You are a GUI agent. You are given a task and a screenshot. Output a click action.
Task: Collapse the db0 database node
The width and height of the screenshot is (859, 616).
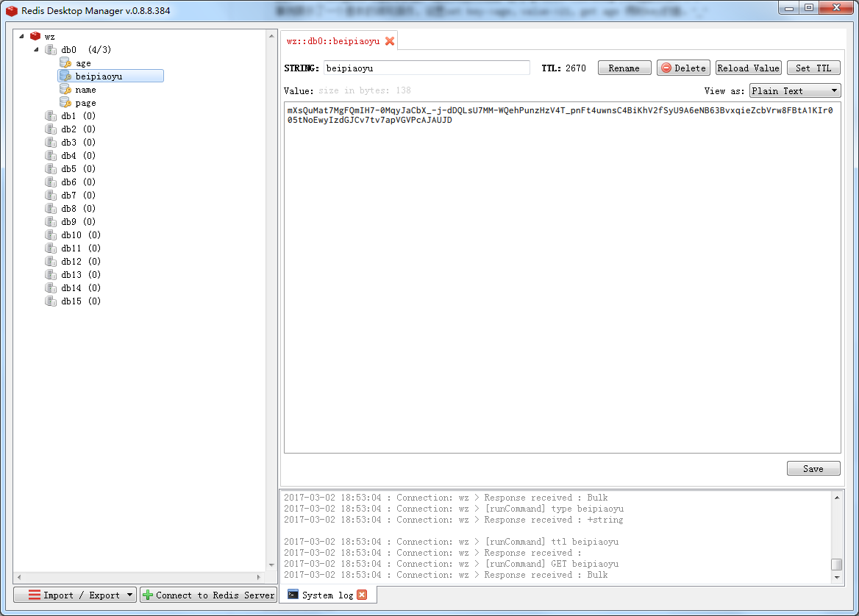click(36, 50)
